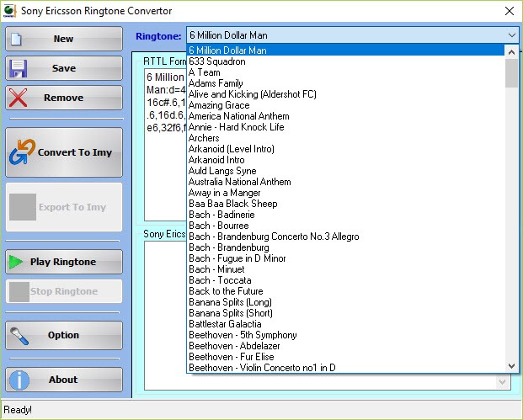
Task: Choose 'Bach - Badinerie'
Action: click(x=345, y=215)
